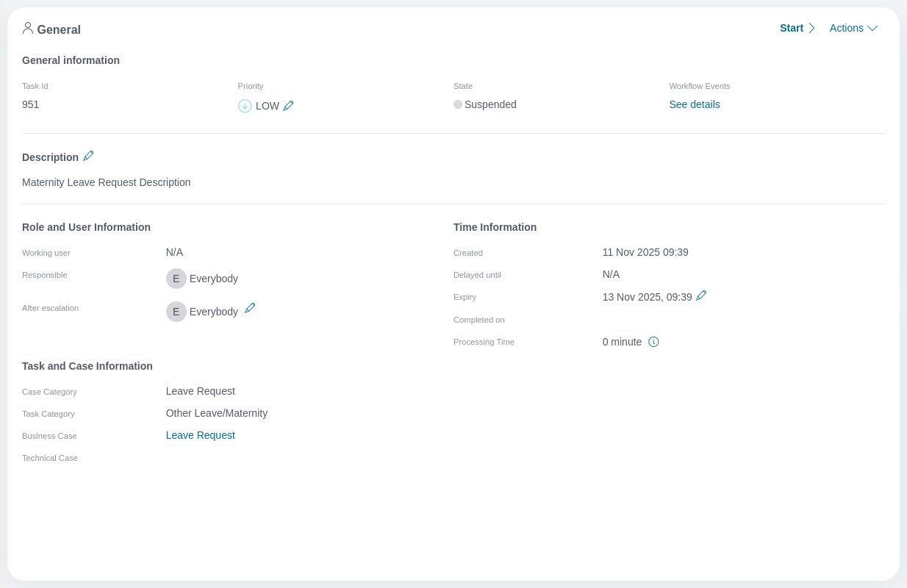The image size is (907, 588).
Task: Click the After escalation Everybody avatar
Action: (x=176, y=312)
